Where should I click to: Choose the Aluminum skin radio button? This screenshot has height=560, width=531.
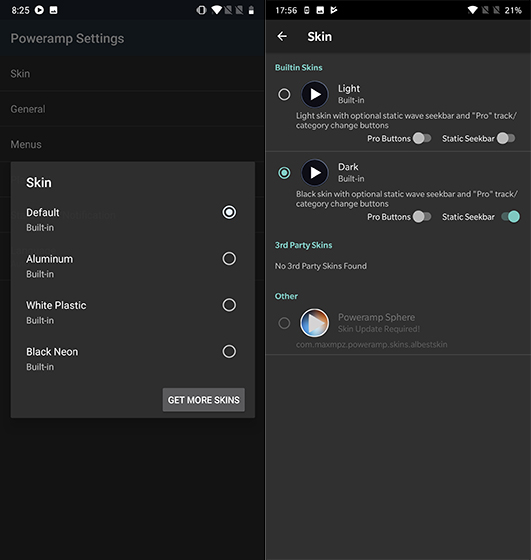tap(229, 259)
